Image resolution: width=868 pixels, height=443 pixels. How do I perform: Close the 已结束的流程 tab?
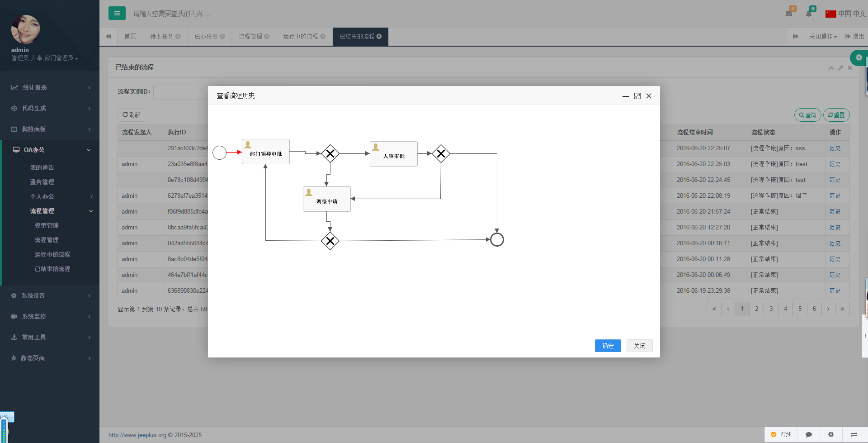pos(379,37)
